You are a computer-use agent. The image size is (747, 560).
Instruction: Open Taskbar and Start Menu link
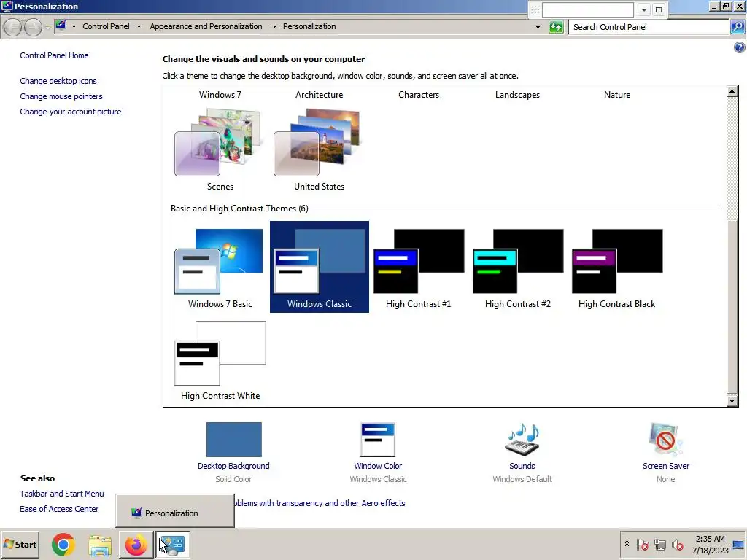point(61,494)
